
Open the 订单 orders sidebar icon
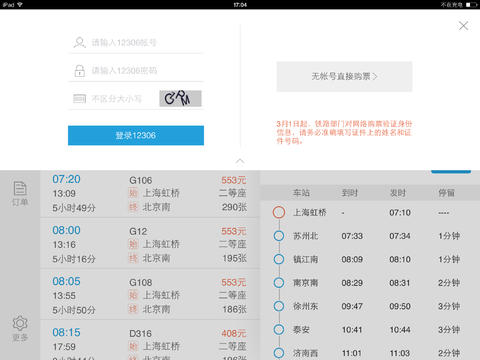20,194
